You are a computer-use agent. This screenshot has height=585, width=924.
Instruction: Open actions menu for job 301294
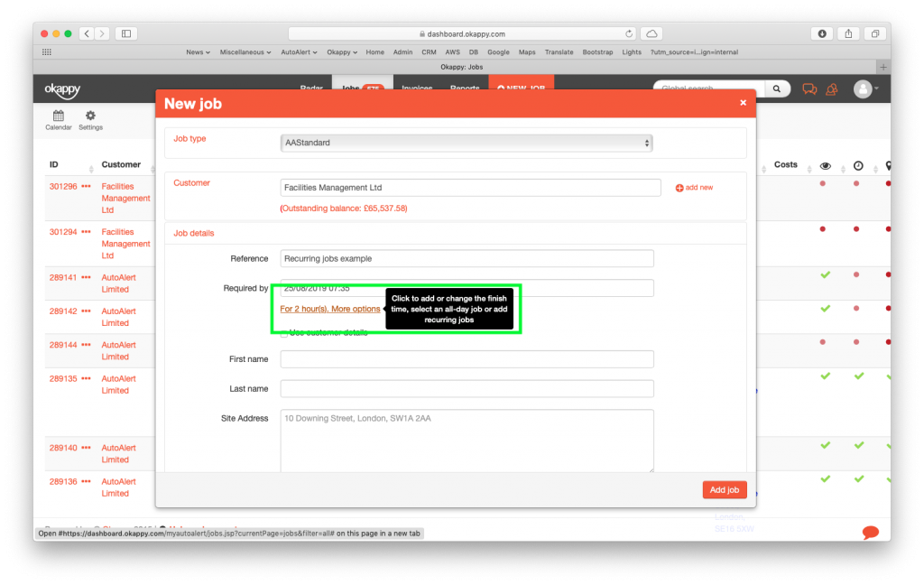pos(86,232)
